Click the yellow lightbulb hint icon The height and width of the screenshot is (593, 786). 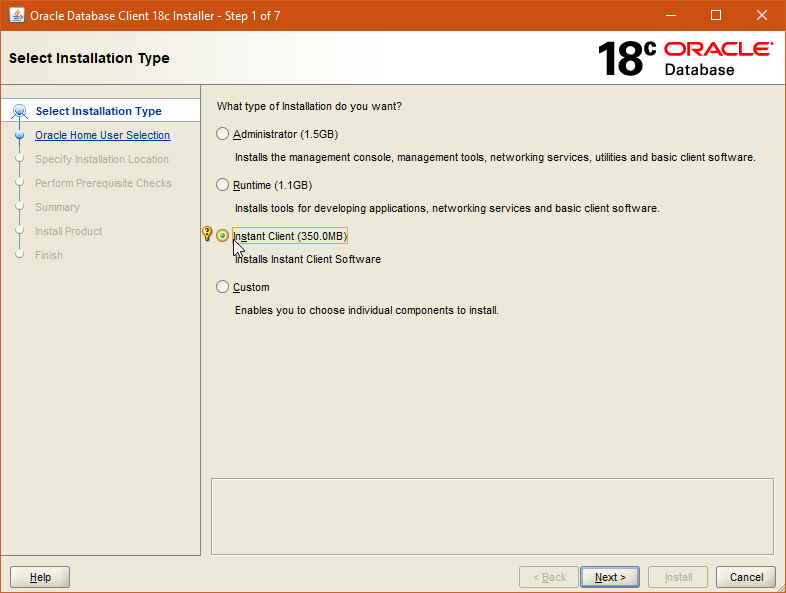click(x=207, y=234)
